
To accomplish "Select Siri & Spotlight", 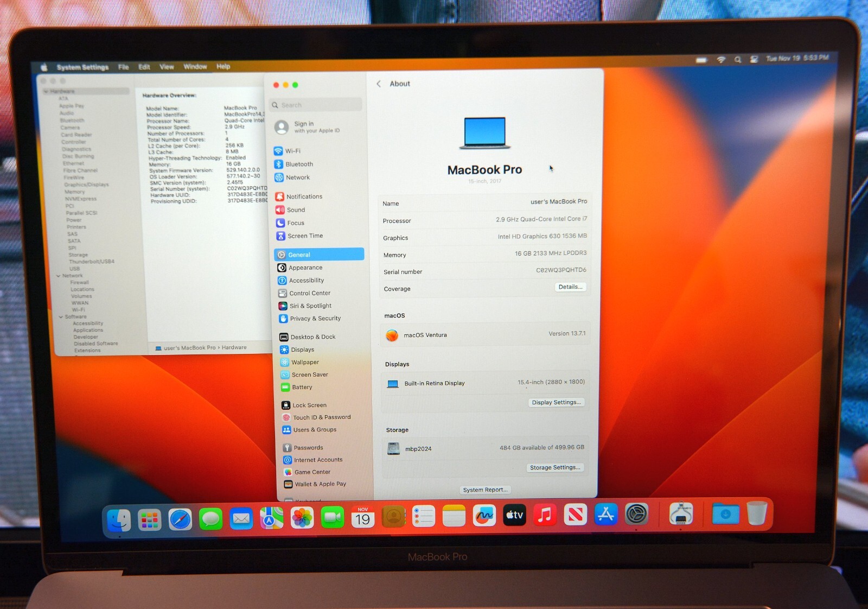I will [305, 306].
